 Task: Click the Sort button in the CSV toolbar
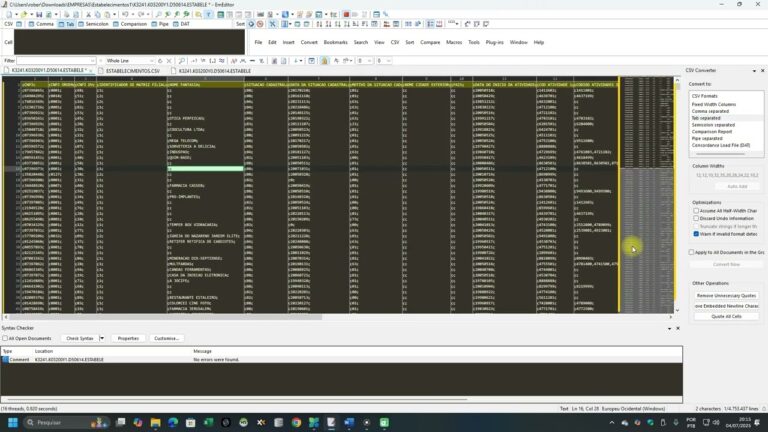[239, 23]
